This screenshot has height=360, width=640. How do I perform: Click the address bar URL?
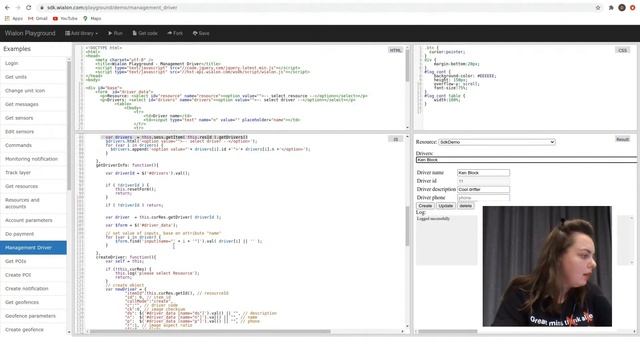click(x=112, y=8)
